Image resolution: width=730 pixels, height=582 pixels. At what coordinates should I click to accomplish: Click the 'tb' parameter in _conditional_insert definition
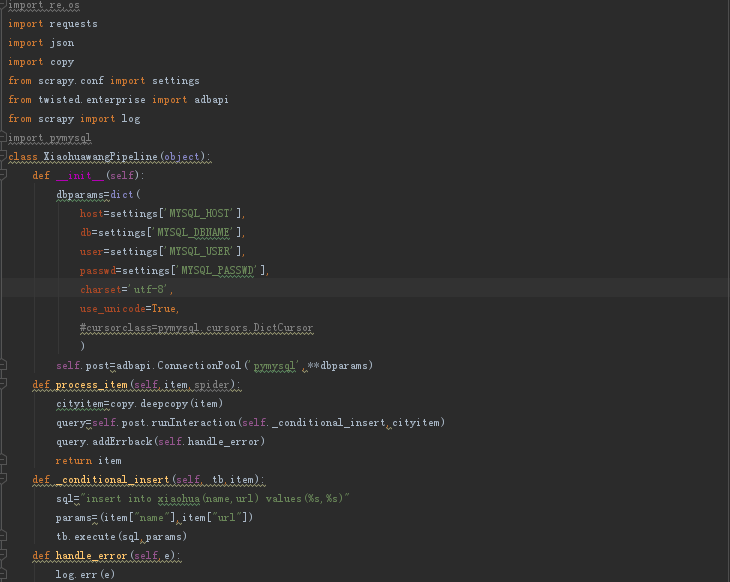click(x=218, y=480)
